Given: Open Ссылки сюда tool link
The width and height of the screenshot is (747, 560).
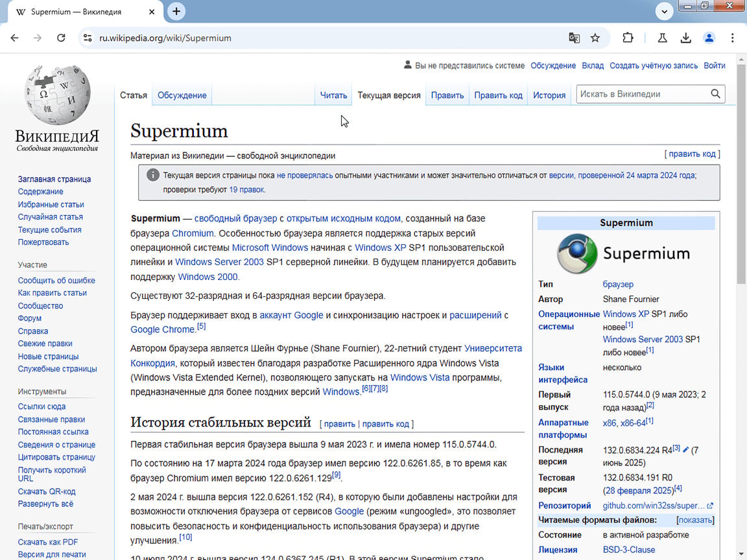Looking at the screenshot, I should tap(42, 406).
